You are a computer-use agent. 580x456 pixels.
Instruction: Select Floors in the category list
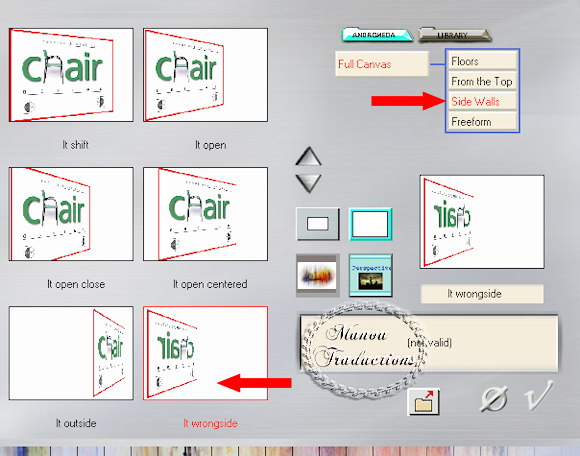(482, 61)
